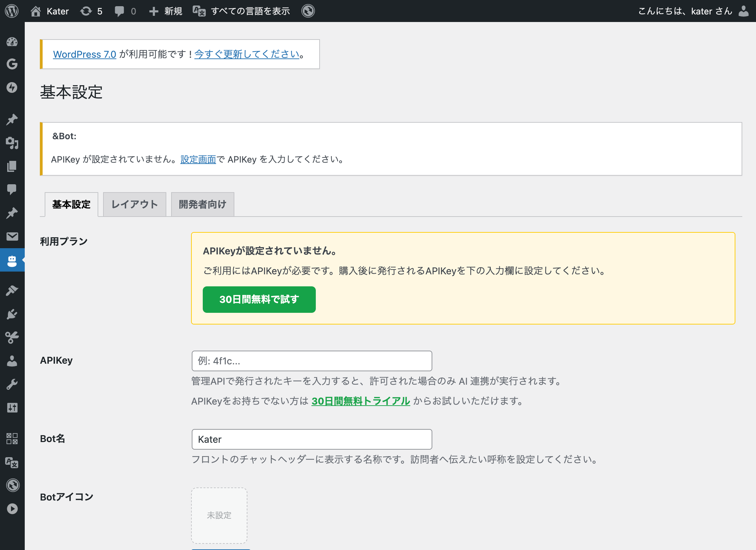Click the 30日間無料で試す green button
This screenshot has height=550, width=756.
point(259,299)
